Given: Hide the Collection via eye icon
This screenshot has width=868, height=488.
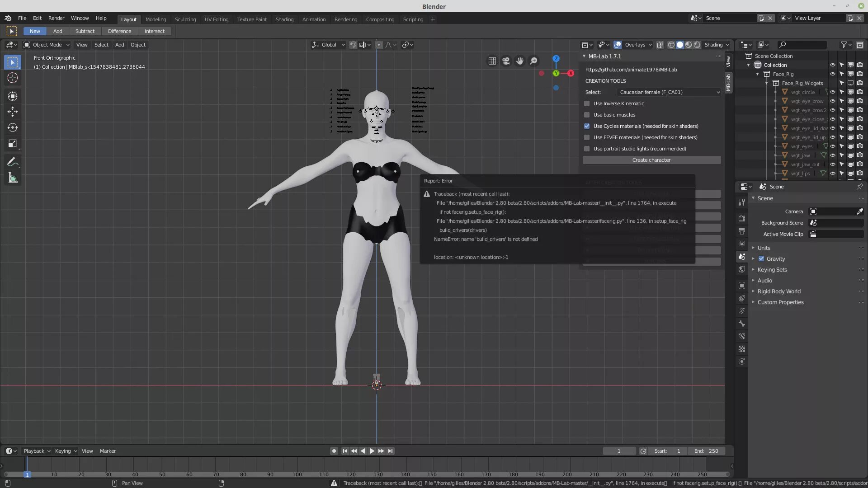Looking at the screenshot, I should [833, 65].
